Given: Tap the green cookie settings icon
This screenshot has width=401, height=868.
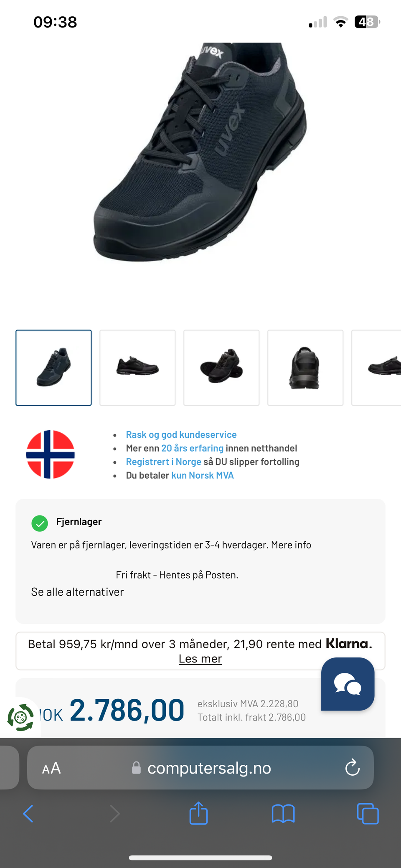Looking at the screenshot, I should [x=20, y=717].
